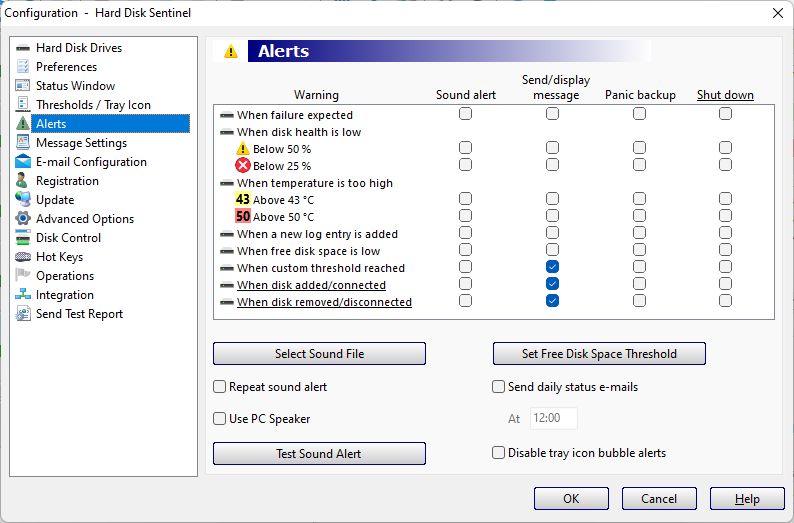The height and width of the screenshot is (523, 794).
Task: Click the Thresholds / Tray Icon icon
Action: tap(23, 104)
